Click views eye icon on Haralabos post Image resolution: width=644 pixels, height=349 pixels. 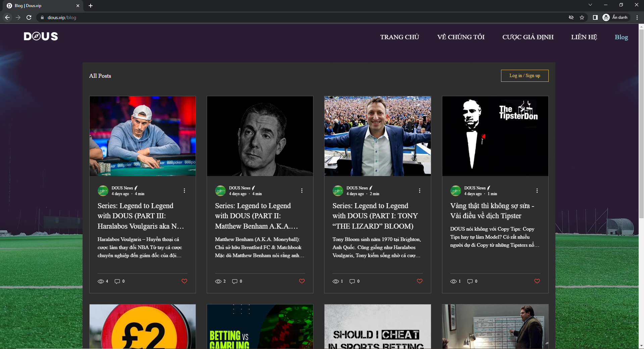(101, 281)
